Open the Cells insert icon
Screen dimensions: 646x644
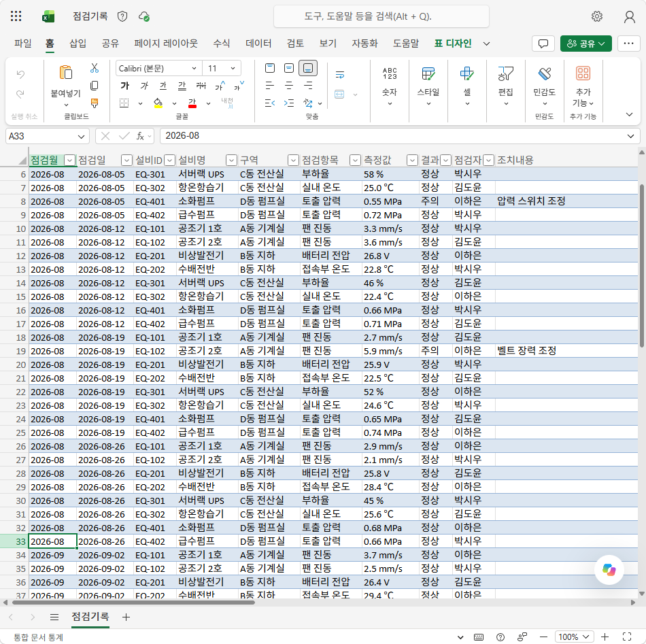pyautogui.click(x=466, y=74)
